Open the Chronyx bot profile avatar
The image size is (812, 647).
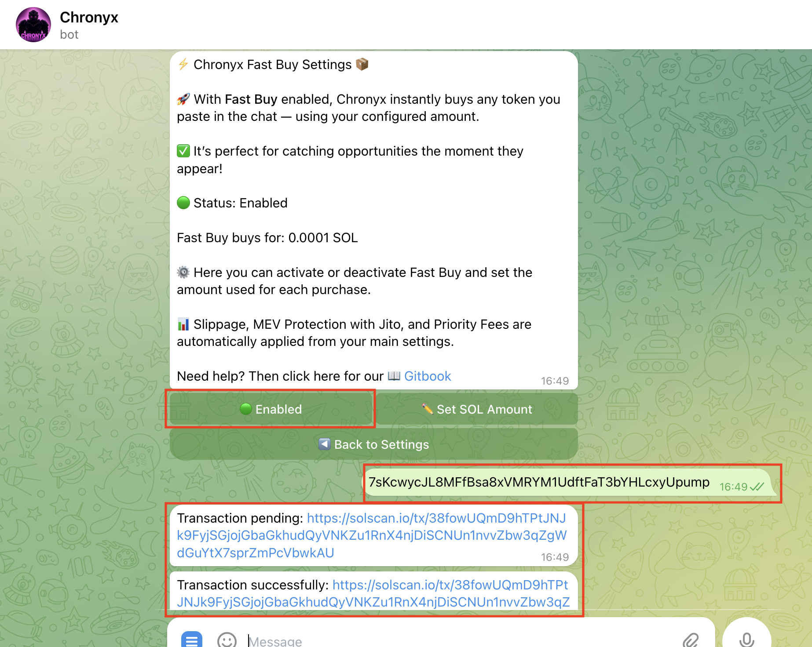click(33, 24)
